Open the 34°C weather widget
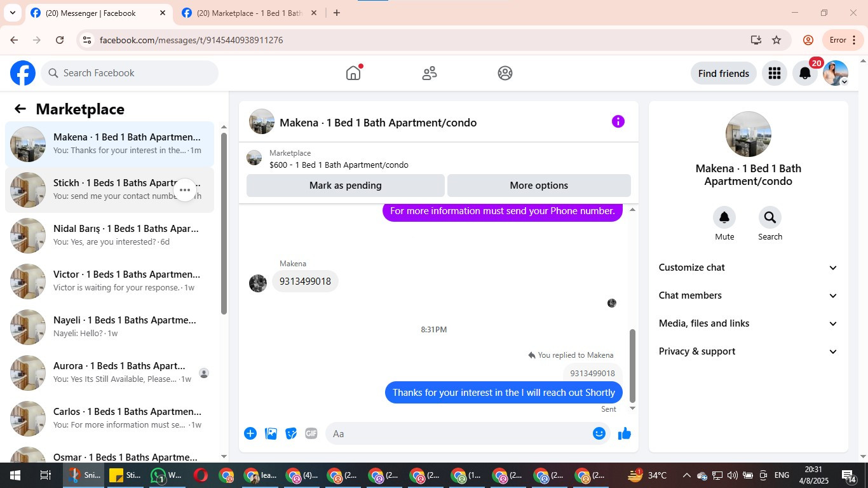This screenshot has width=868, height=488. tap(648, 475)
